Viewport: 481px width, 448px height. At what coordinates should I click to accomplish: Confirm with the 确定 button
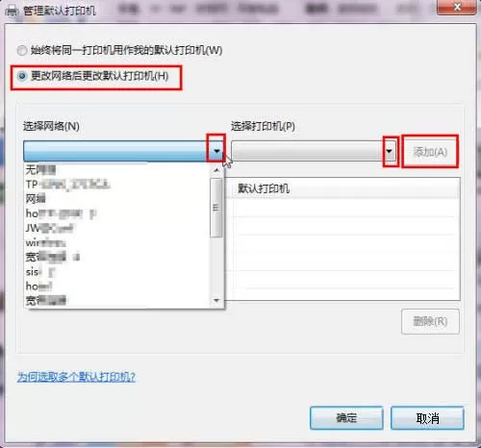click(346, 418)
